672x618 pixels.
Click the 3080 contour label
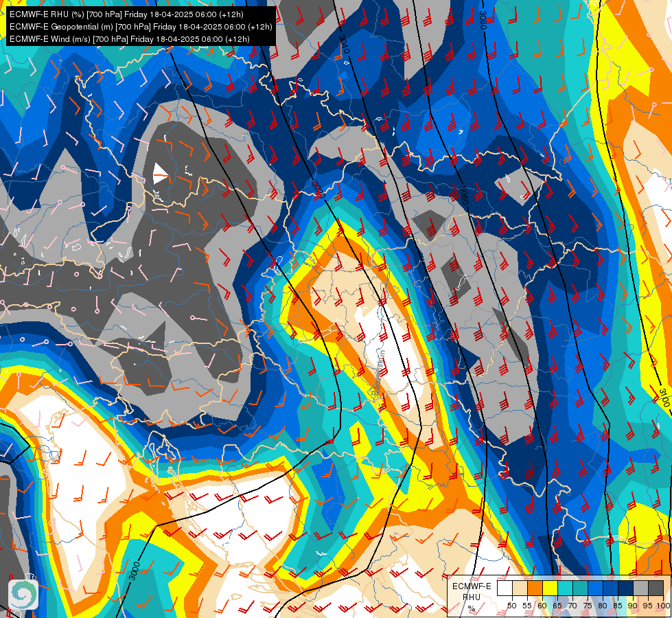pos(483,20)
